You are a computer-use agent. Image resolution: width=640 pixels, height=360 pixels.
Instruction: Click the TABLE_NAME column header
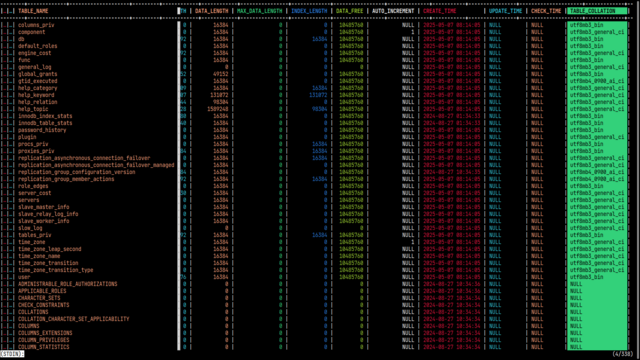(x=33, y=11)
